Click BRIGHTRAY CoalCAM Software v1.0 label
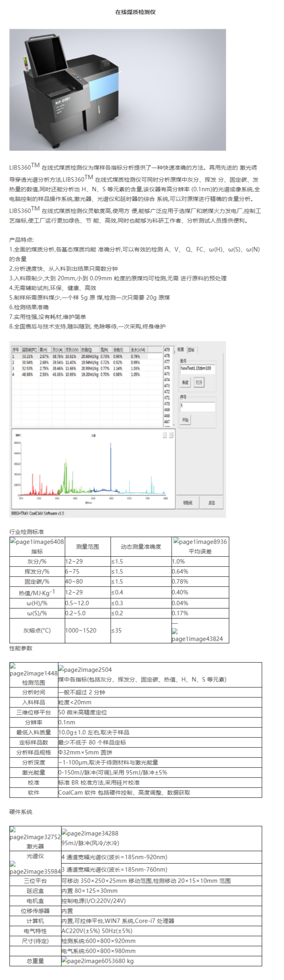284x980 pixels. coord(38,513)
